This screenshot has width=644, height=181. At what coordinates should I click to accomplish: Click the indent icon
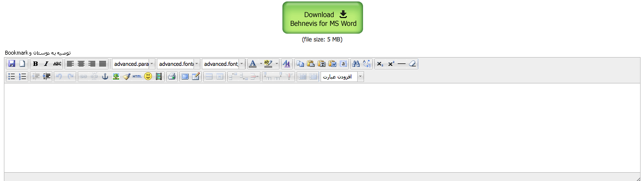46,77
